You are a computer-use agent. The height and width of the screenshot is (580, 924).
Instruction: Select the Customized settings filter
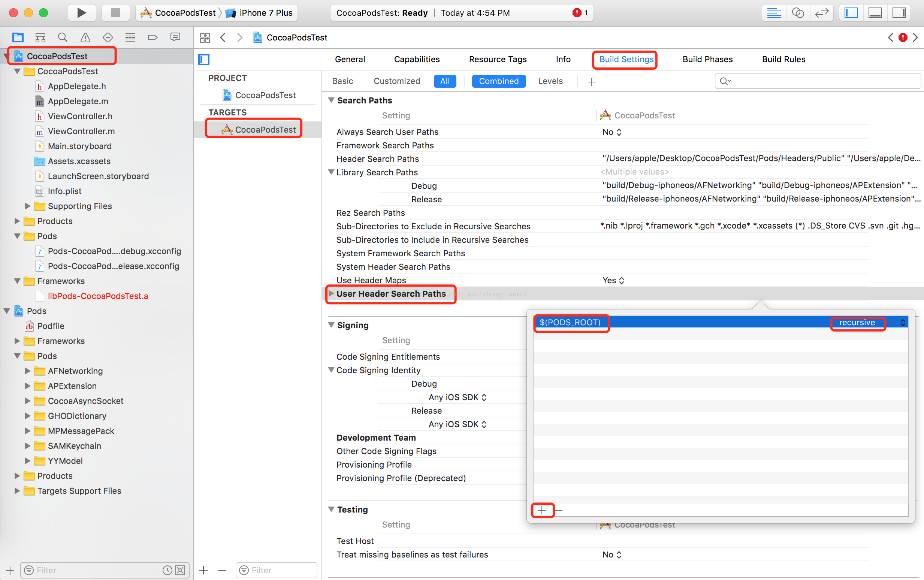pos(396,81)
